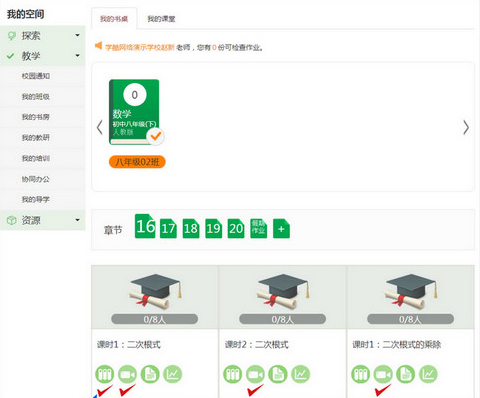Viewport: 480px width, 398px height.
Task: Click the 章节 label
Action: [x=113, y=230]
